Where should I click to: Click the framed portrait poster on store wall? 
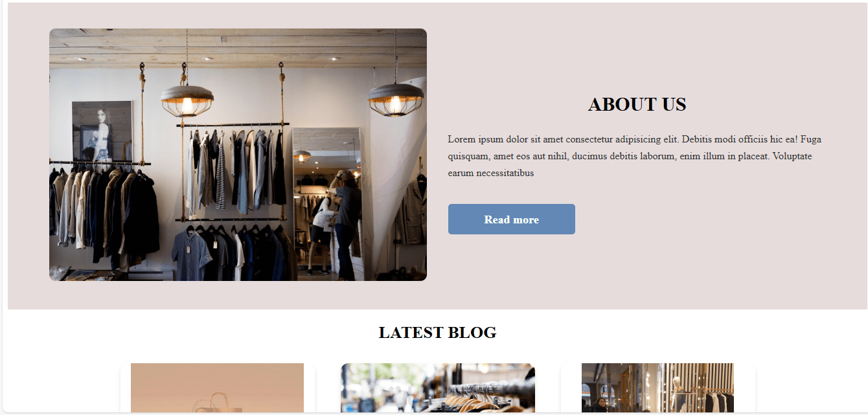(102, 131)
